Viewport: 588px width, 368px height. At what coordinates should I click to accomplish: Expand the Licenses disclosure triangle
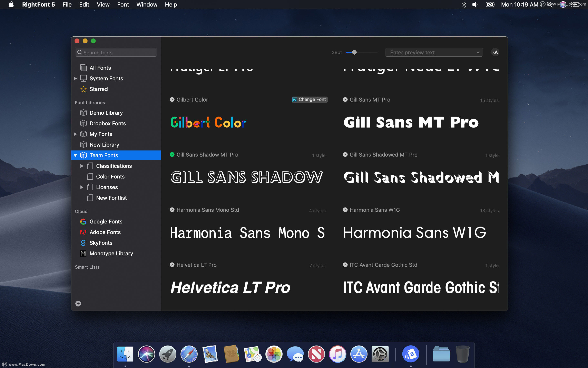82,187
